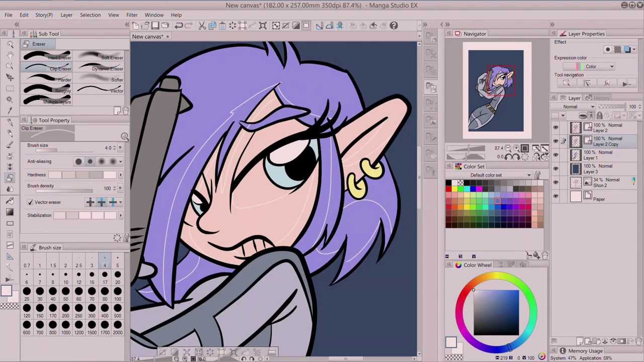Open the Filter menu
The image size is (644, 362).
tap(131, 15)
